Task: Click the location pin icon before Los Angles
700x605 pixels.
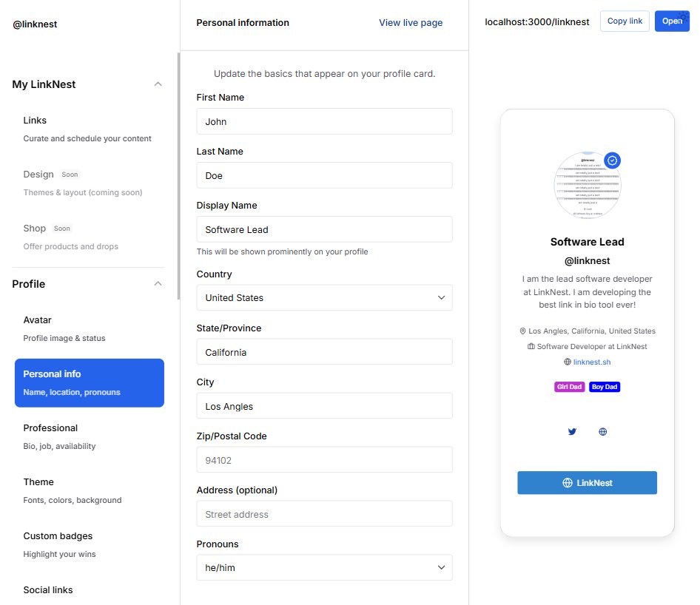Action: tap(522, 331)
